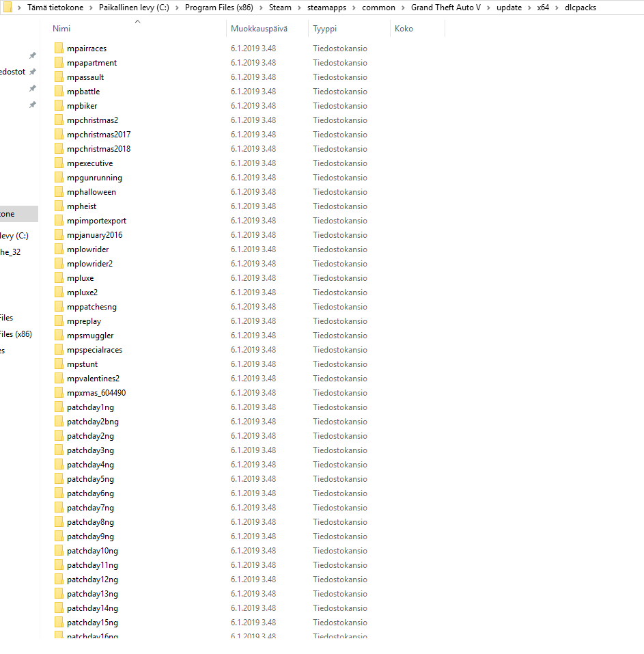Viewport: 644px width, 654px height.
Task: Go to update breadcrumb
Action: tap(509, 8)
